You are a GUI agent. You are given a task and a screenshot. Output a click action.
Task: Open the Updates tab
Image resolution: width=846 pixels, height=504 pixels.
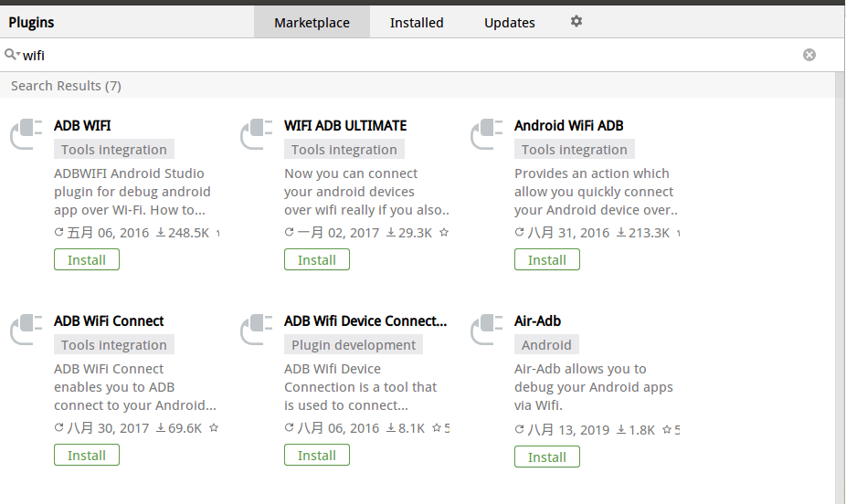(510, 23)
